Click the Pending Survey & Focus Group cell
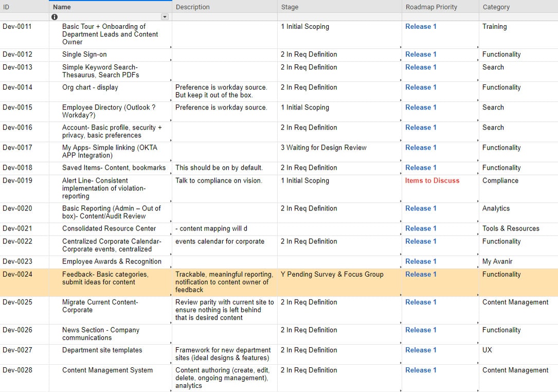The width and height of the screenshot is (558, 392). [x=339, y=283]
